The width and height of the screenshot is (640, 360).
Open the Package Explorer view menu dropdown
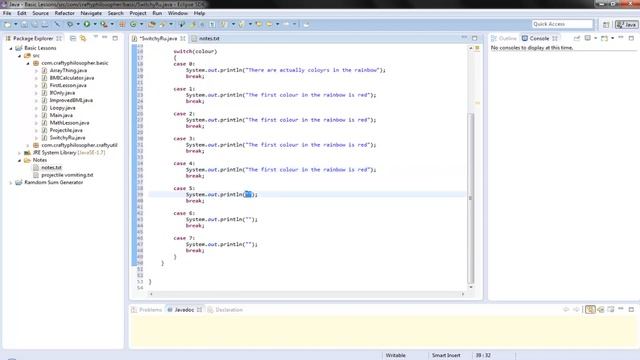click(96, 38)
